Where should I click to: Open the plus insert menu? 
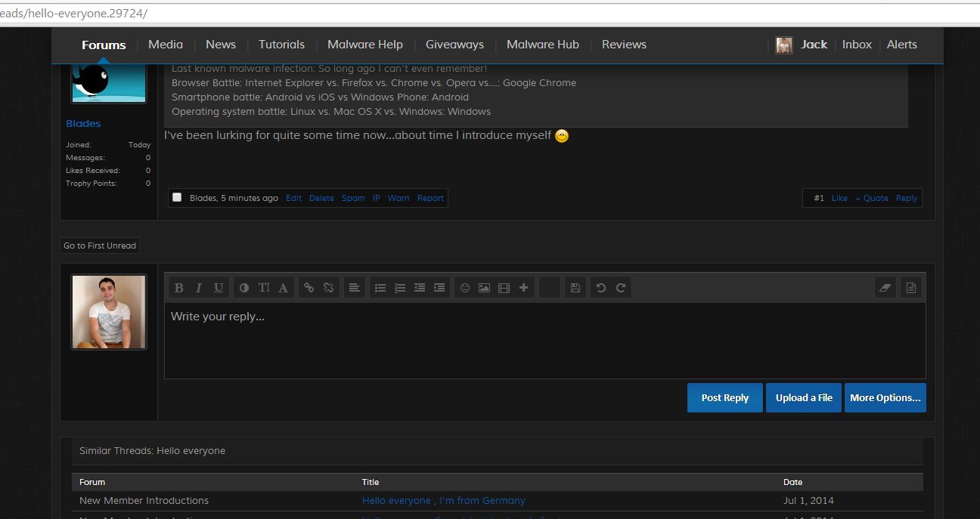[523, 288]
